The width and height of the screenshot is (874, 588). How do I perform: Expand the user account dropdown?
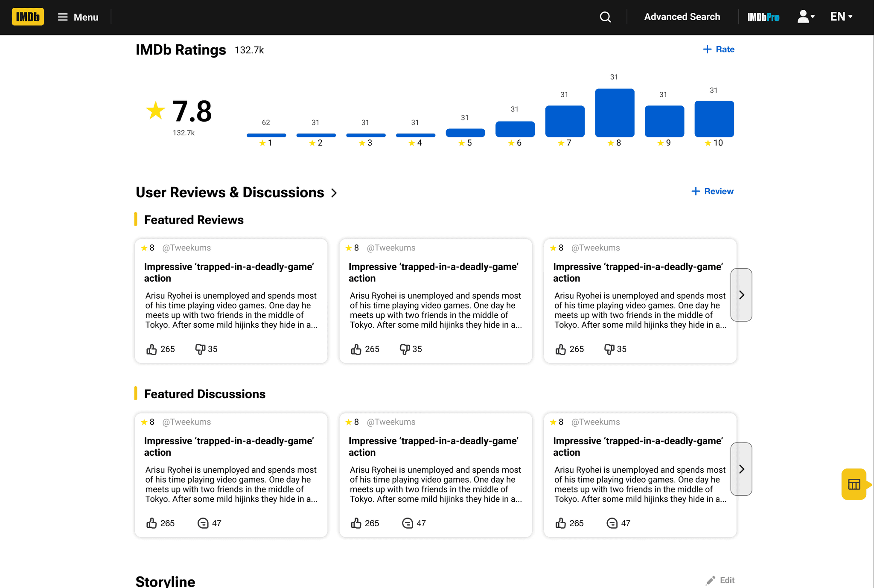(x=806, y=17)
